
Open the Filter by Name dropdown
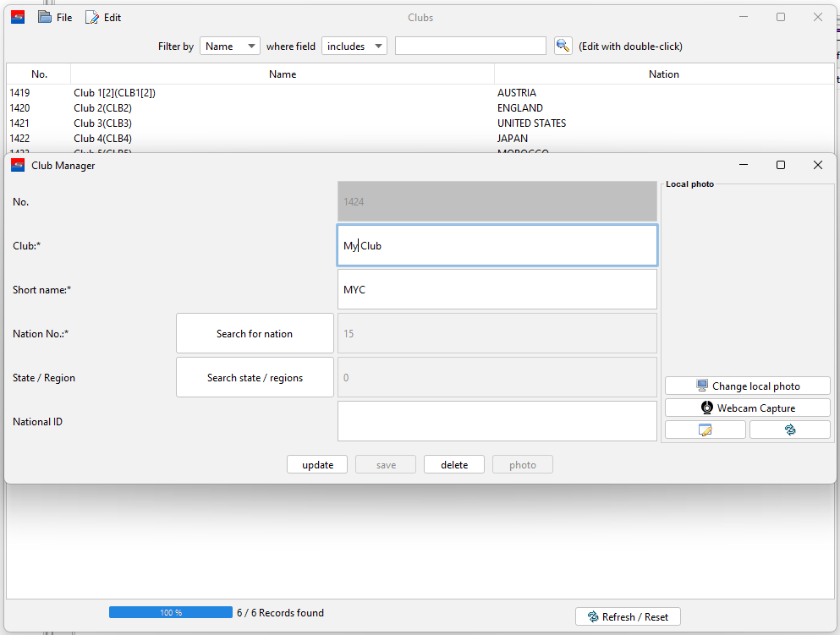(229, 47)
